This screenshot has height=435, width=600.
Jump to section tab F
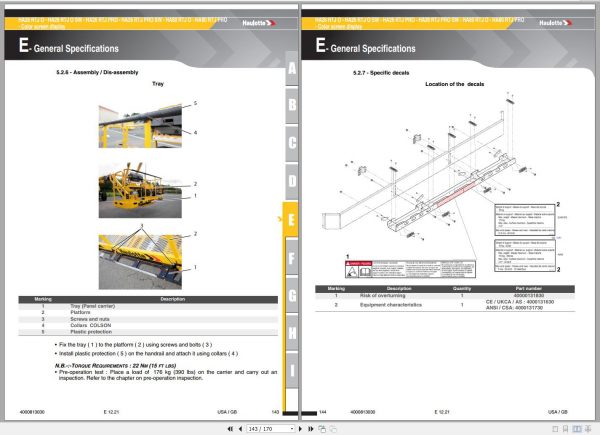click(x=292, y=257)
